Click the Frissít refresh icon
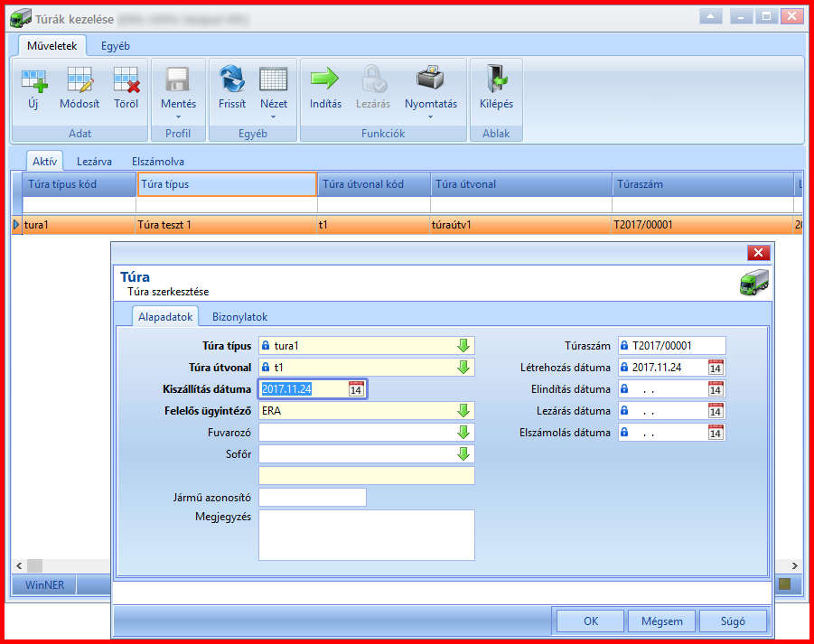Image resolution: width=814 pixels, height=644 pixels. 232,79
